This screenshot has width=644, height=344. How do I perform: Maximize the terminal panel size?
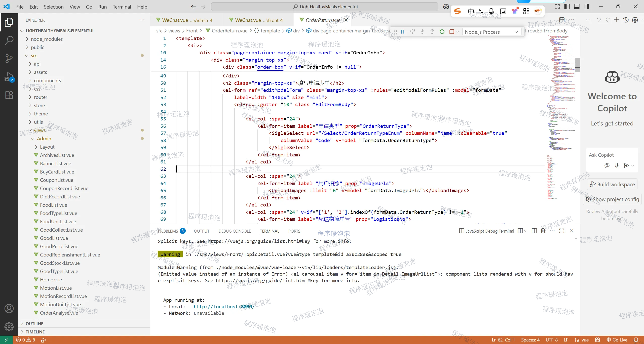[562, 231]
